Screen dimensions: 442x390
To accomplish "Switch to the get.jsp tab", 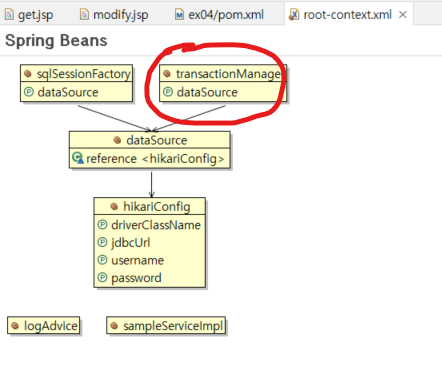I will point(29,15).
